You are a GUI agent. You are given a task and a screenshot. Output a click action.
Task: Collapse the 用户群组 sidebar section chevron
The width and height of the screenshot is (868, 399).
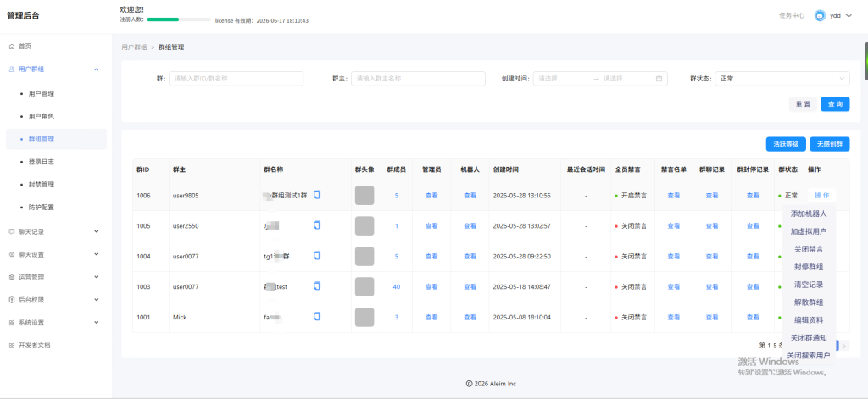tap(97, 69)
